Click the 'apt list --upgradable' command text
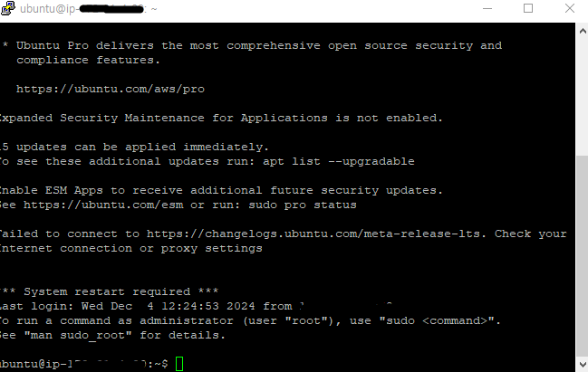This screenshot has width=588, height=372. click(339, 161)
